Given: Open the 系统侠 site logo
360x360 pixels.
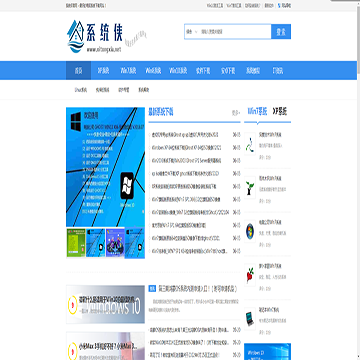Looking at the screenshot, I should (95, 36).
